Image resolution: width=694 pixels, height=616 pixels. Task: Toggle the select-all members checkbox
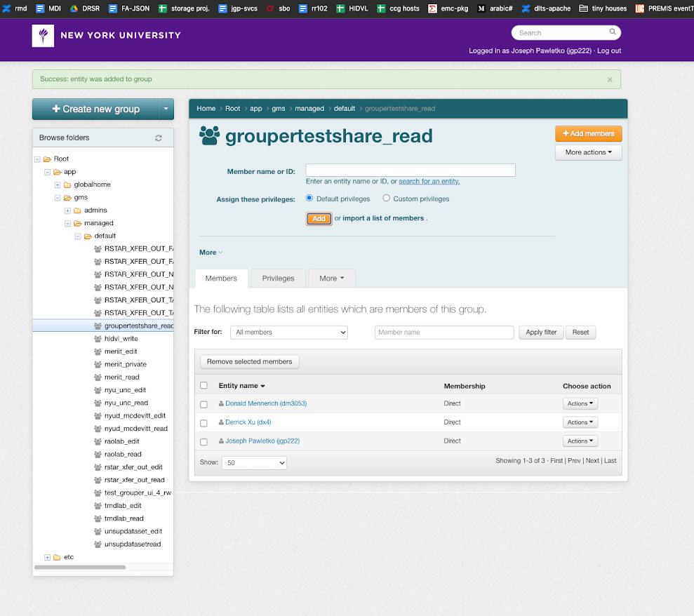pyautogui.click(x=203, y=386)
